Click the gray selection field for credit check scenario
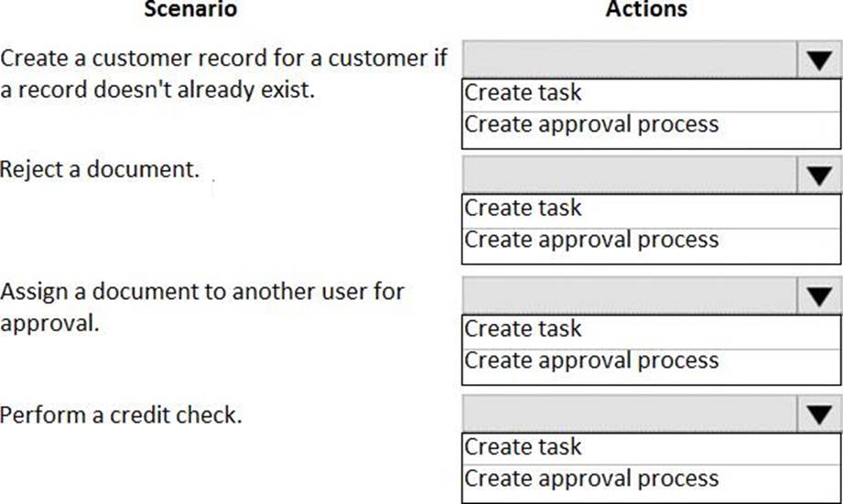843x504 pixels. [632, 414]
